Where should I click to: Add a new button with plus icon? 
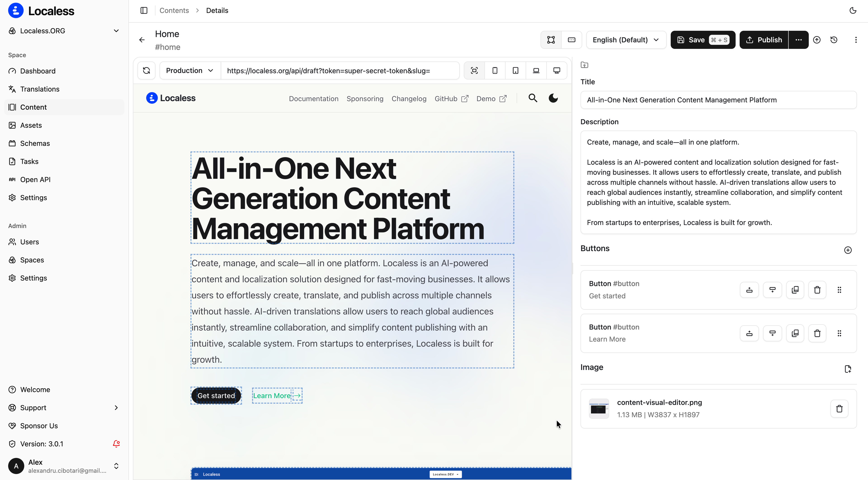pos(848,250)
